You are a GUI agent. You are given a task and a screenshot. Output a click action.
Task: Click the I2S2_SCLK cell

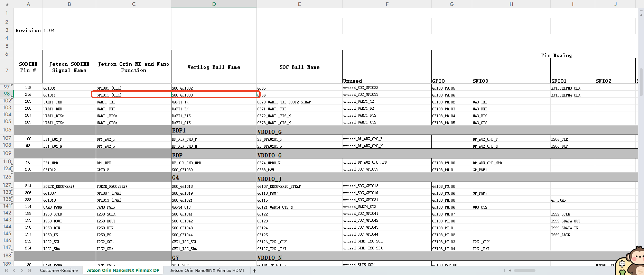coord(572,214)
